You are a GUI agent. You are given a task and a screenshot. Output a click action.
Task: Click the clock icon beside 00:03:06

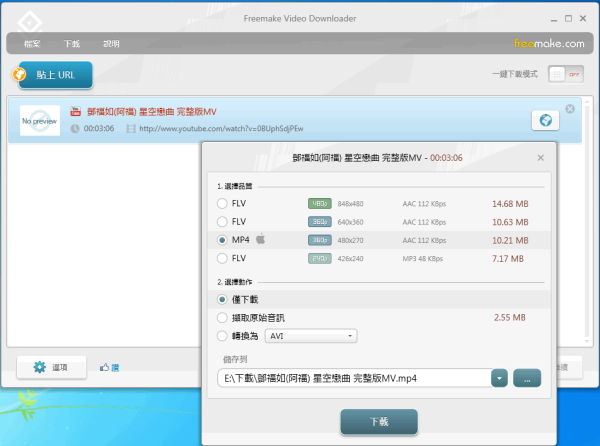pyautogui.click(x=75, y=129)
